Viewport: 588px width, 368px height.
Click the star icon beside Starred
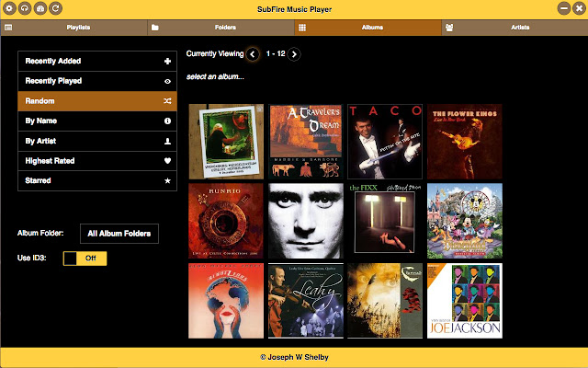tap(167, 180)
